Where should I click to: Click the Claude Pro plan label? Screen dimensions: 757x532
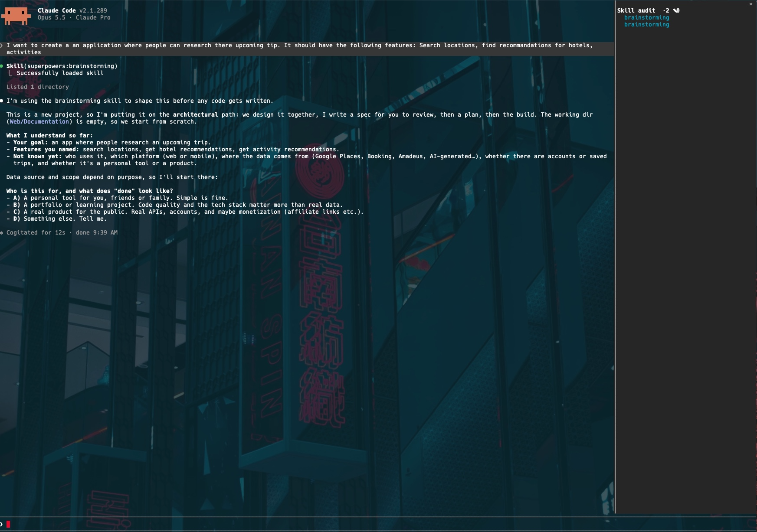coord(93,17)
